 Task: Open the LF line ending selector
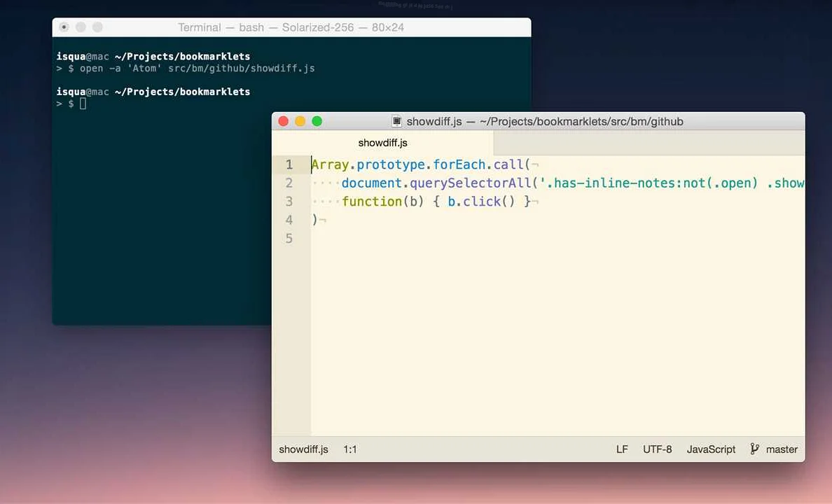pyautogui.click(x=622, y=449)
